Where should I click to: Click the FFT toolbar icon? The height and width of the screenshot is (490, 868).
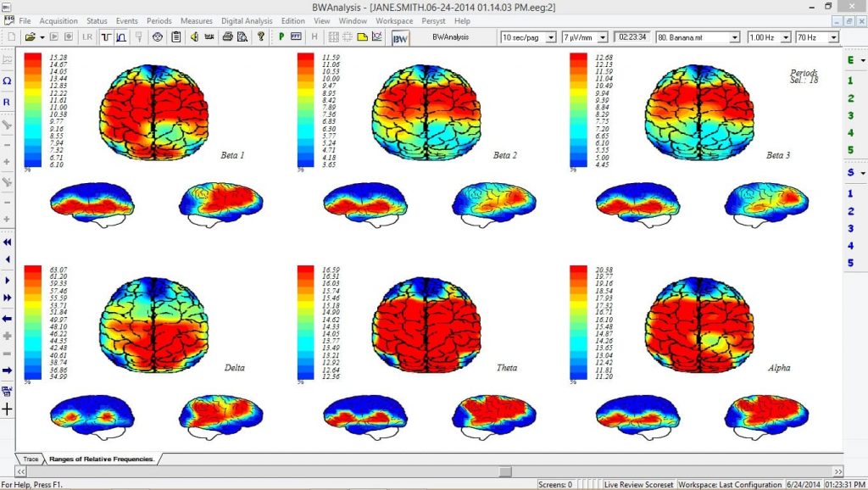click(x=296, y=37)
